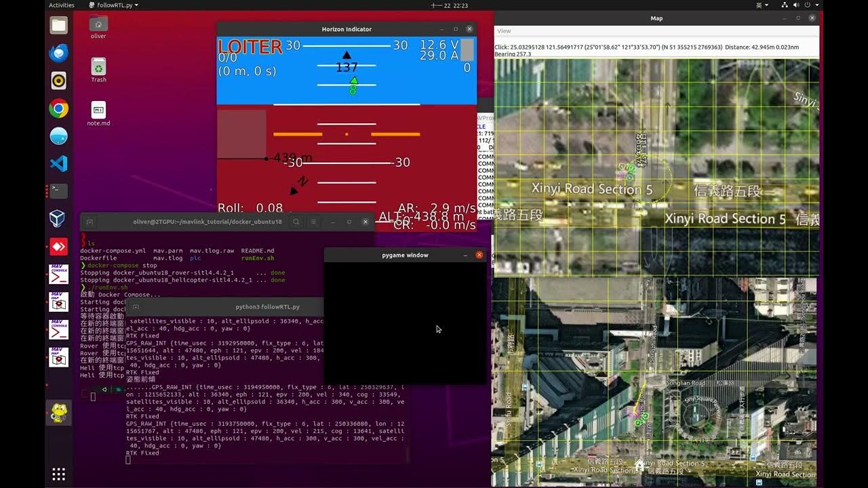Open the blue sphere app in dock
This screenshot has height=488, width=868.
(x=58, y=136)
